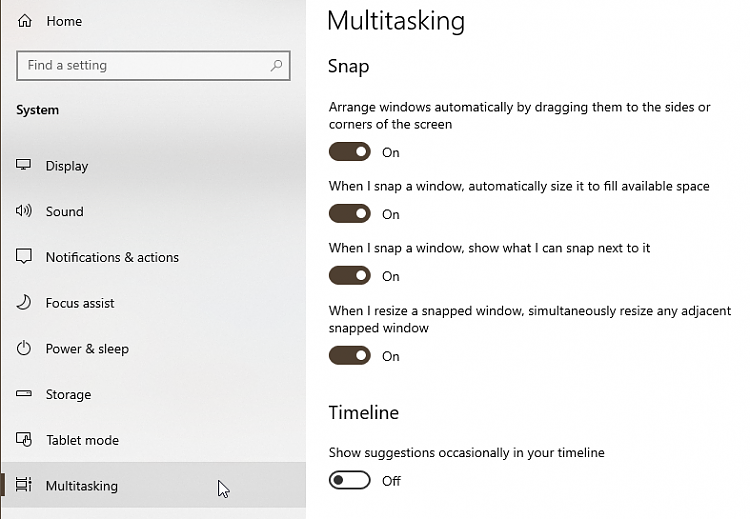Enable Timeline suggestions toggle
Viewport: 750px width, 519px height.
[350, 481]
